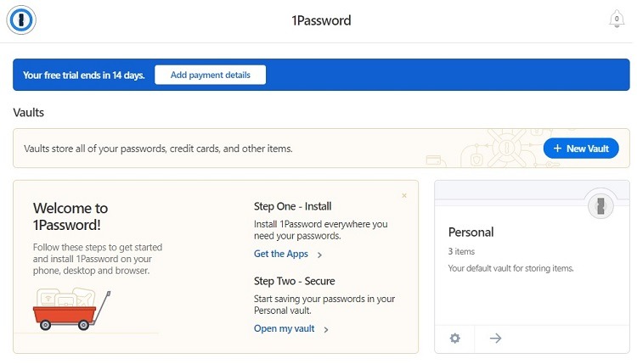
Task: Select the Personal vault title
Action: click(x=471, y=232)
